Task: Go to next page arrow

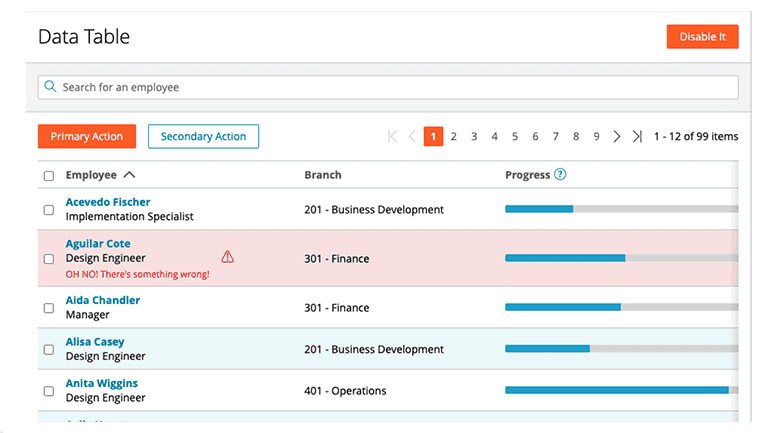Action: pyautogui.click(x=617, y=136)
